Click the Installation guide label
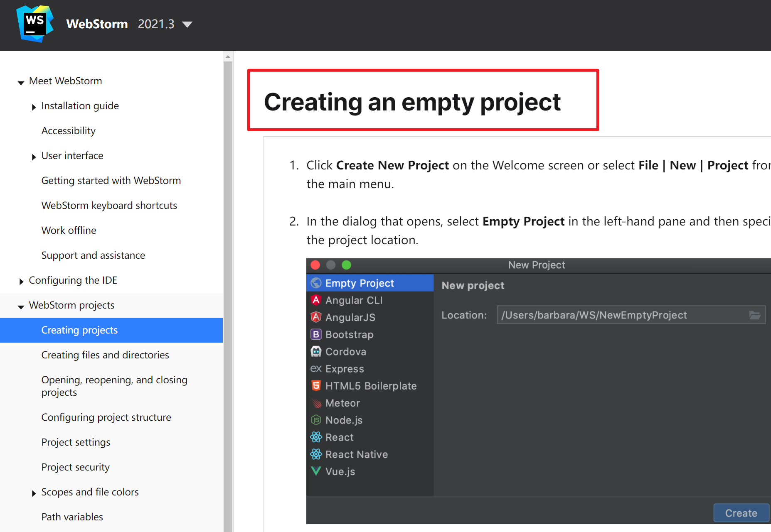This screenshot has height=532, width=771. click(80, 106)
